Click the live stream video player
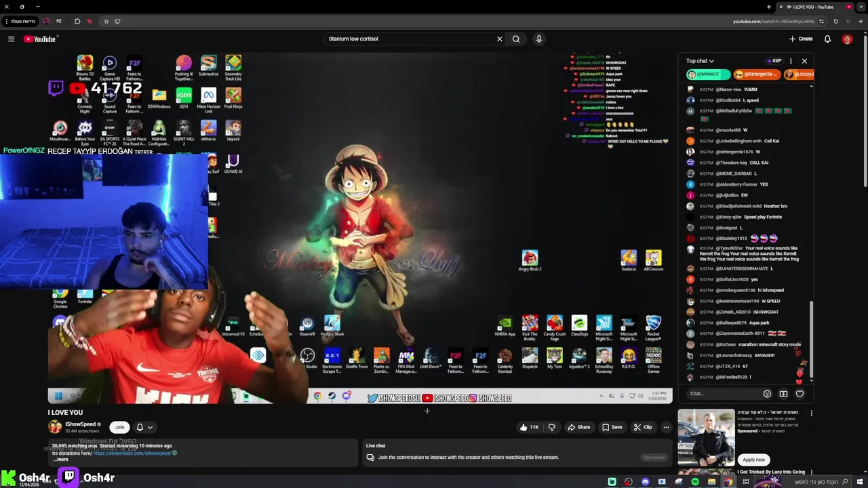 [x=360, y=228]
